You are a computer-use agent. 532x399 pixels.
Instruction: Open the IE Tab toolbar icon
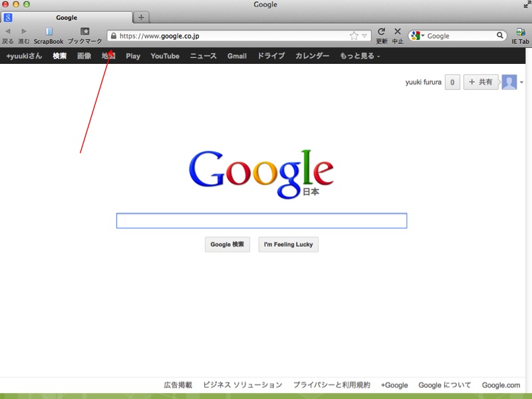[x=521, y=32]
